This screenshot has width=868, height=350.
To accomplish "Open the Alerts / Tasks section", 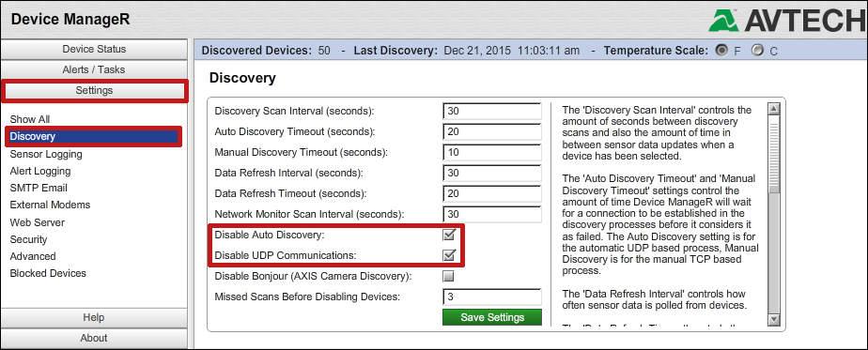I will click(94, 69).
